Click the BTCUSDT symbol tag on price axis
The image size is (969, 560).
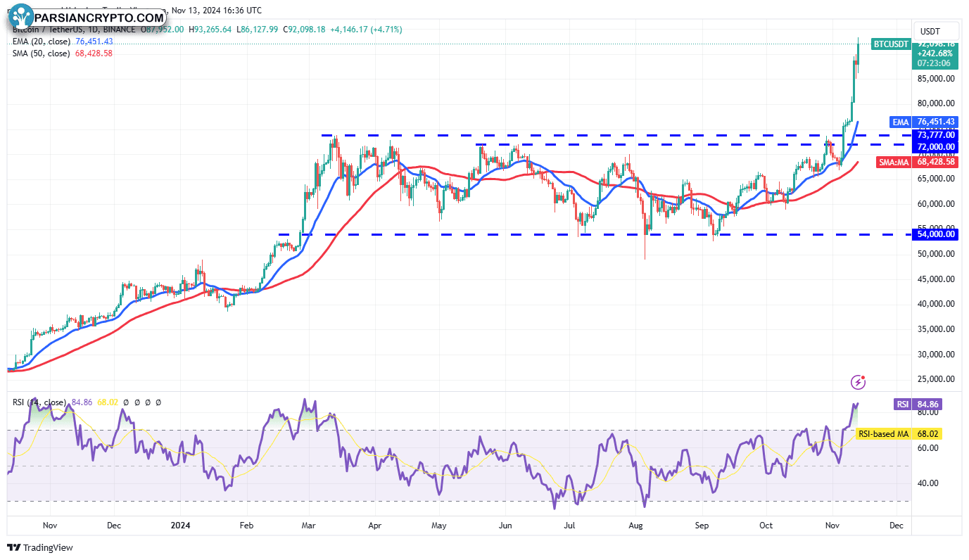tap(892, 44)
